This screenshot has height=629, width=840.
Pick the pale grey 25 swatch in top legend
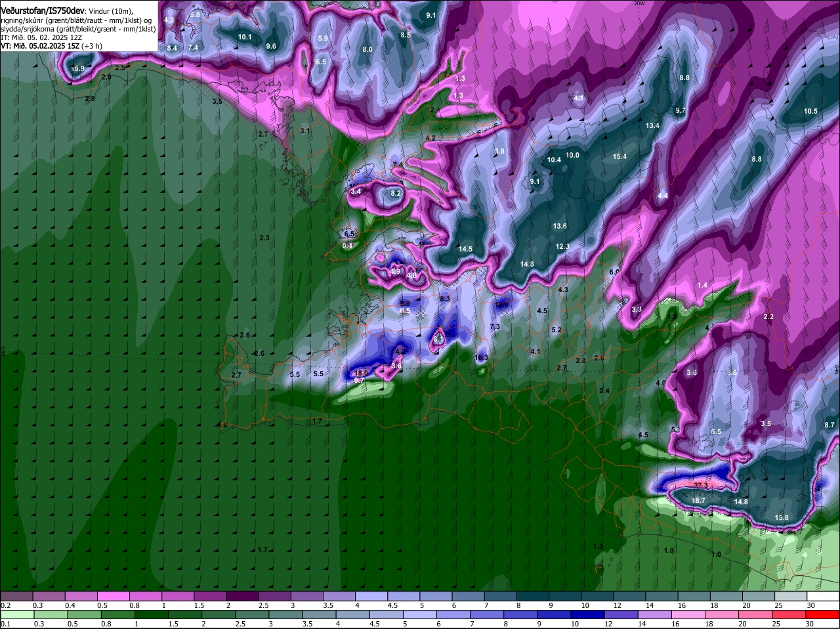(x=791, y=596)
